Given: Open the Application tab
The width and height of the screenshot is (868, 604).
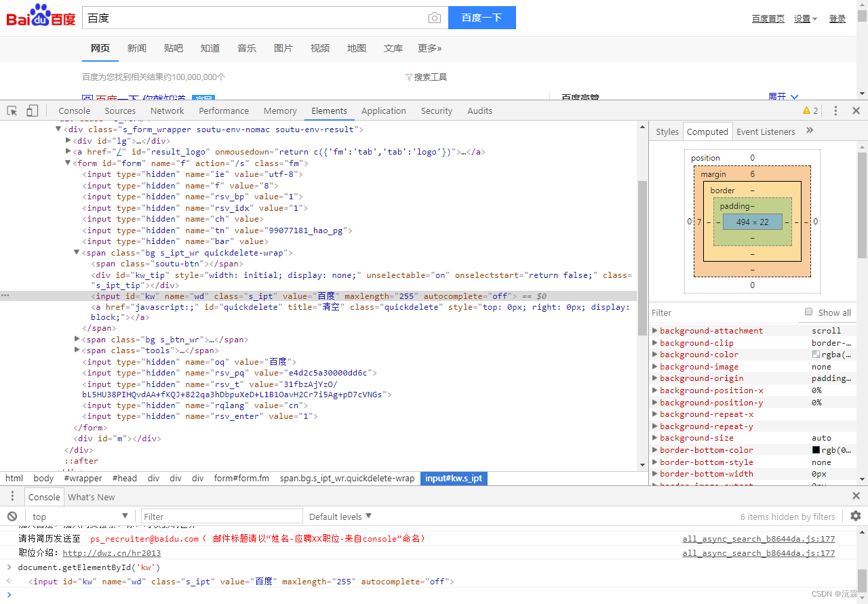Looking at the screenshot, I should tap(384, 110).
